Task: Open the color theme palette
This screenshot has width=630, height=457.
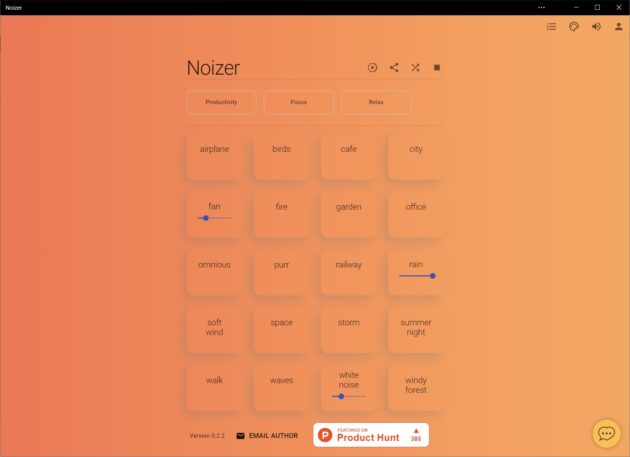Action: click(574, 27)
